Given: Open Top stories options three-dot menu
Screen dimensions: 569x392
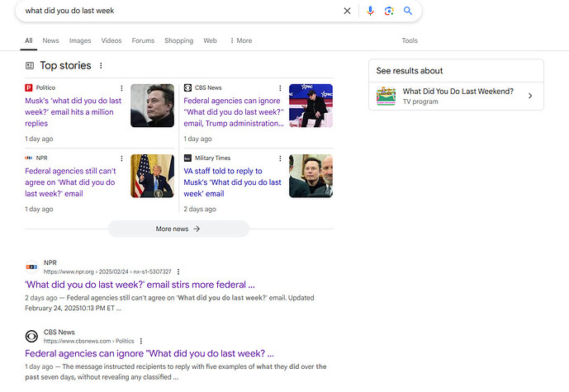Looking at the screenshot, I should point(101,66).
